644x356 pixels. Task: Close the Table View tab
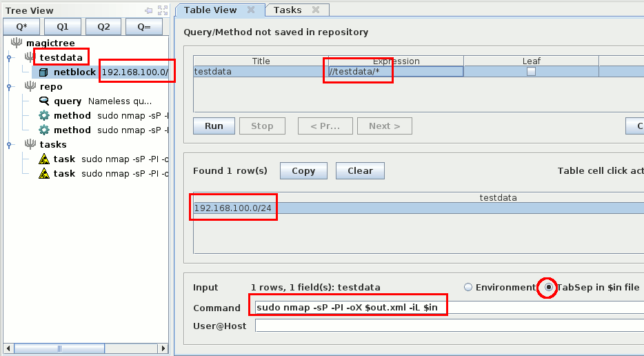click(x=251, y=10)
